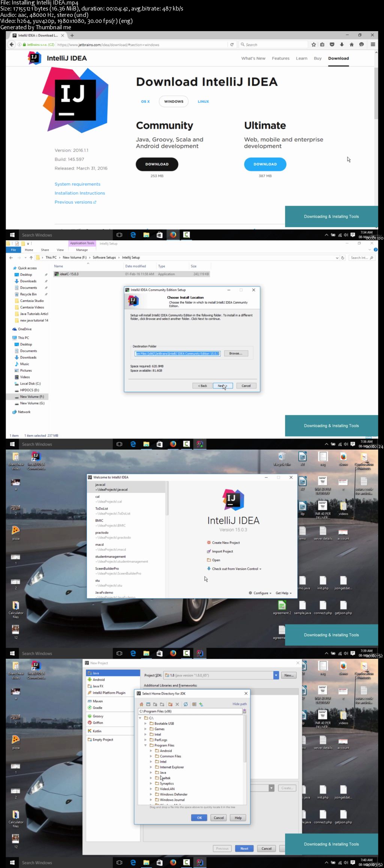Open the Get Help dropdown
The width and height of the screenshot is (384, 868).
pos(283,593)
